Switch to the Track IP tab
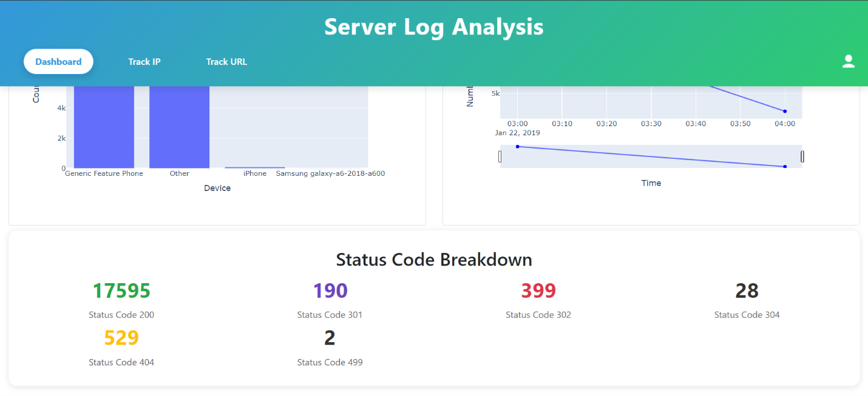This screenshot has height=396, width=868. tap(144, 61)
